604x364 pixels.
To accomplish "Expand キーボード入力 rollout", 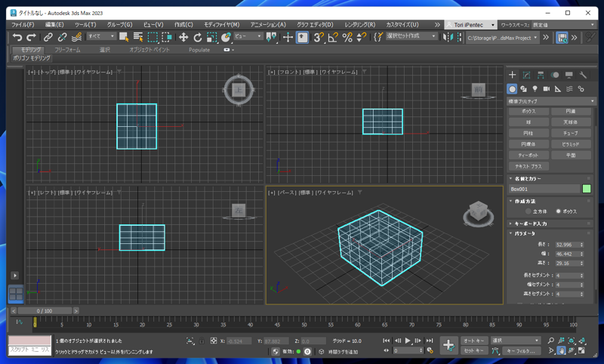I will pos(550,224).
